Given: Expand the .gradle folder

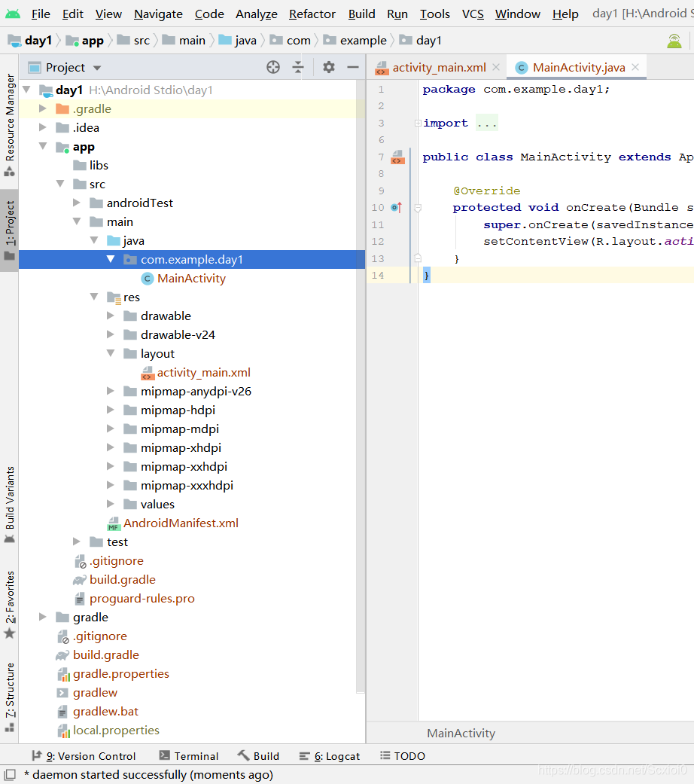Looking at the screenshot, I should (x=42, y=108).
